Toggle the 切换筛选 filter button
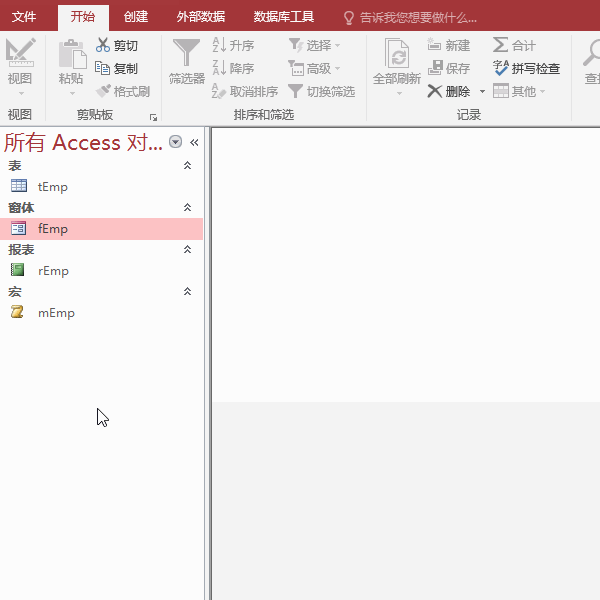The height and width of the screenshot is (600, 600). [x=321, y=91]
